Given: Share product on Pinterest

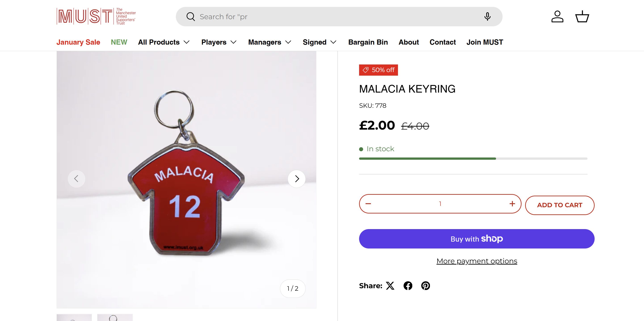Looking at the screenshot, I should click(425, 286).
